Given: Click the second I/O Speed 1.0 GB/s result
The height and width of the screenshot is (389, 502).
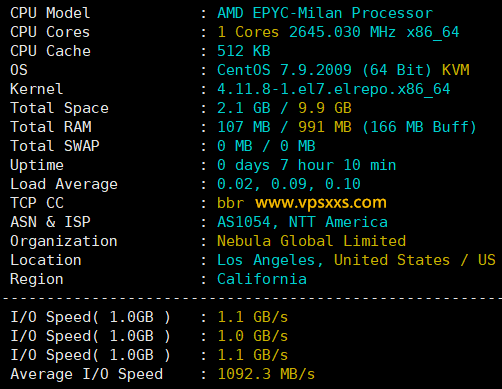Looking at the screenshot, I should point(252,336).
